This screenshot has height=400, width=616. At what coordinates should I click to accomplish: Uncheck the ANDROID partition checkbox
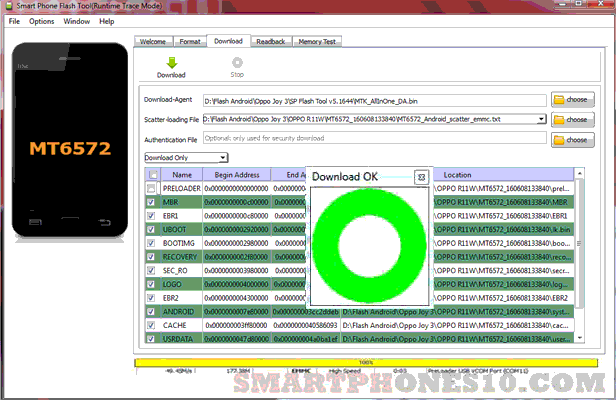151,312
